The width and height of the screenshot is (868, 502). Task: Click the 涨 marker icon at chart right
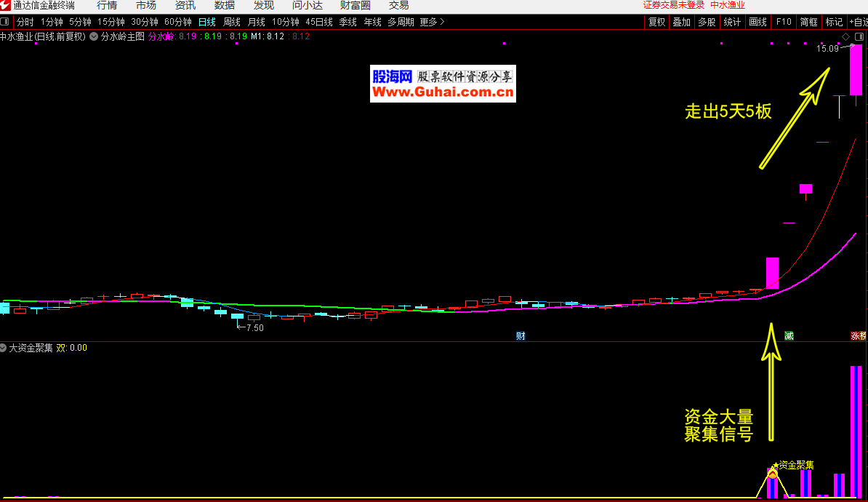tap(858, 336)
